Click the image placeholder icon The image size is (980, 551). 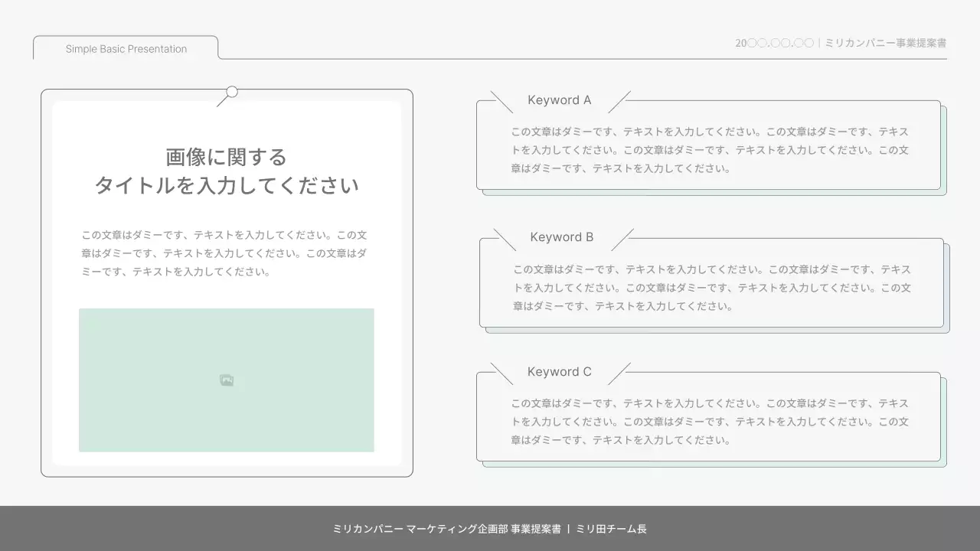pos(227,380)
